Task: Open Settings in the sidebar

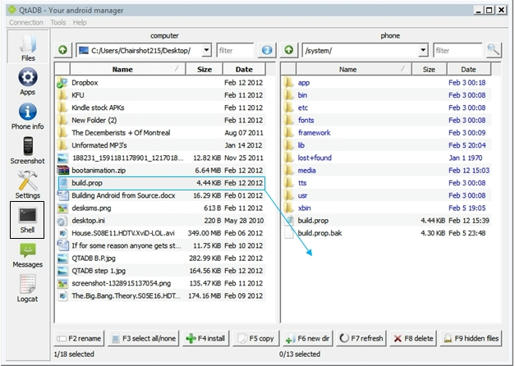Action: point(28,185)
